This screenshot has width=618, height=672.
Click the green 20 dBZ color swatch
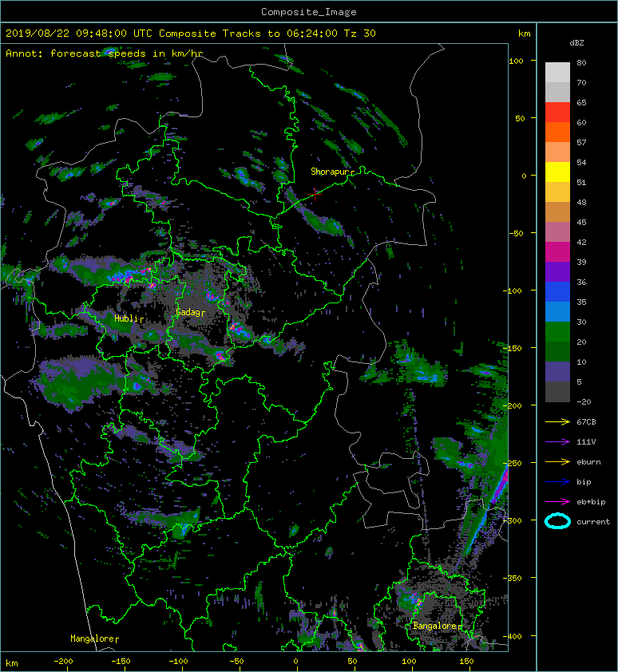pos(557,331)
